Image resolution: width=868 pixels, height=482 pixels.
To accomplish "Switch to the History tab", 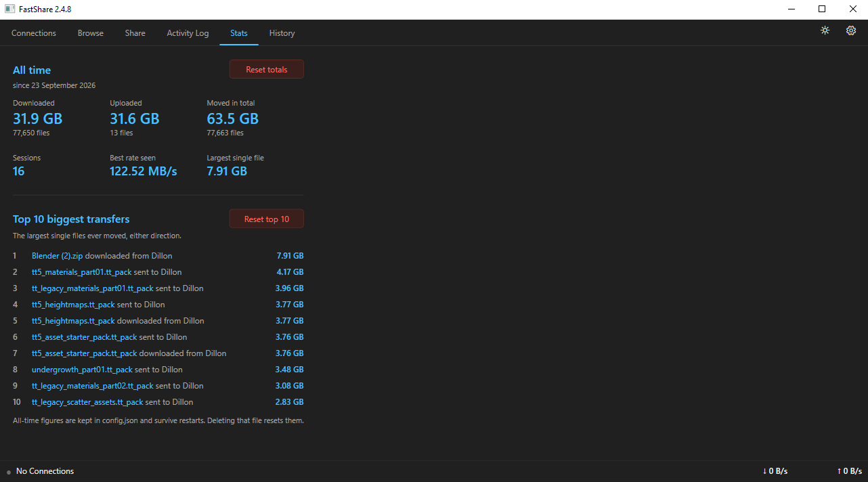I will tap(282, 33).
